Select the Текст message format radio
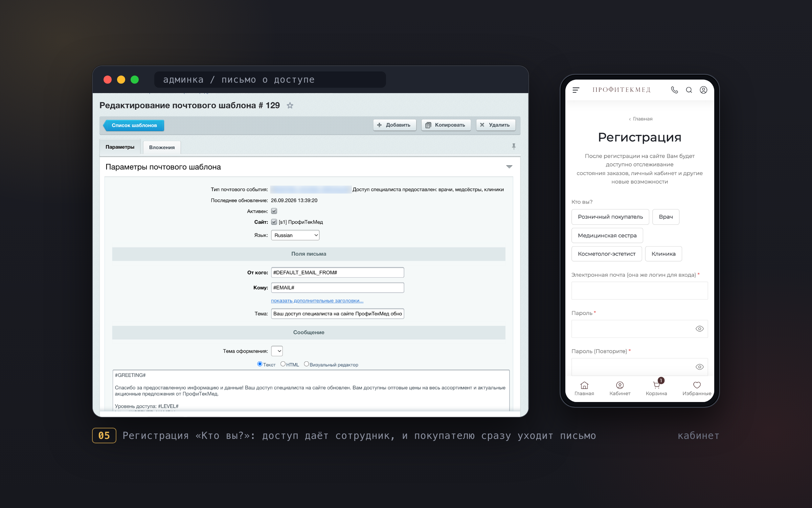 (x=260, y=364)
